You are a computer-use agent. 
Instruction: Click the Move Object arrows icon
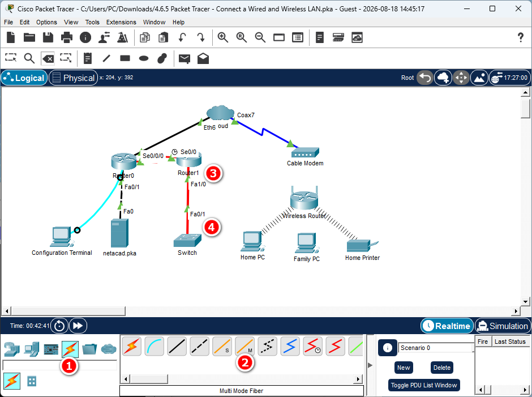[461, 78]
